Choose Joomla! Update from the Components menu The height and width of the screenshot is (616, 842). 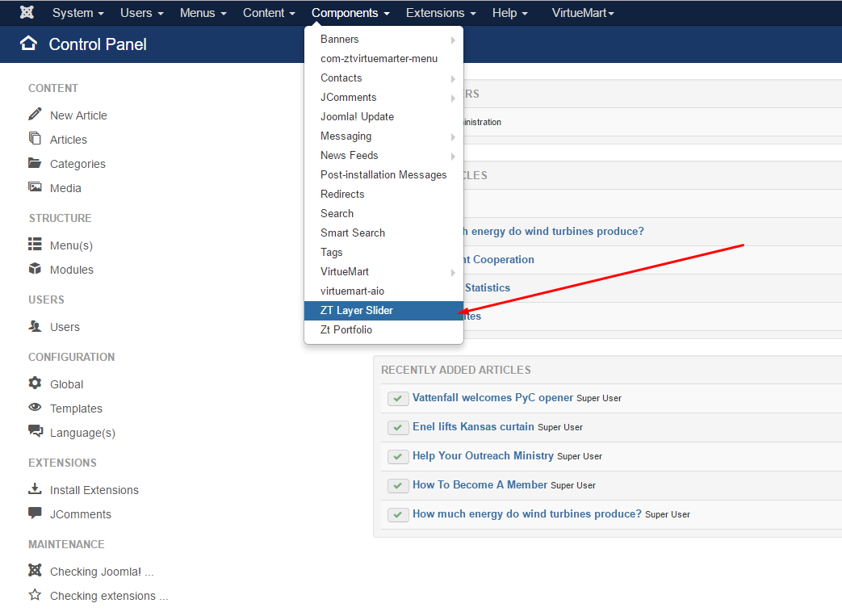click(383, 116)
